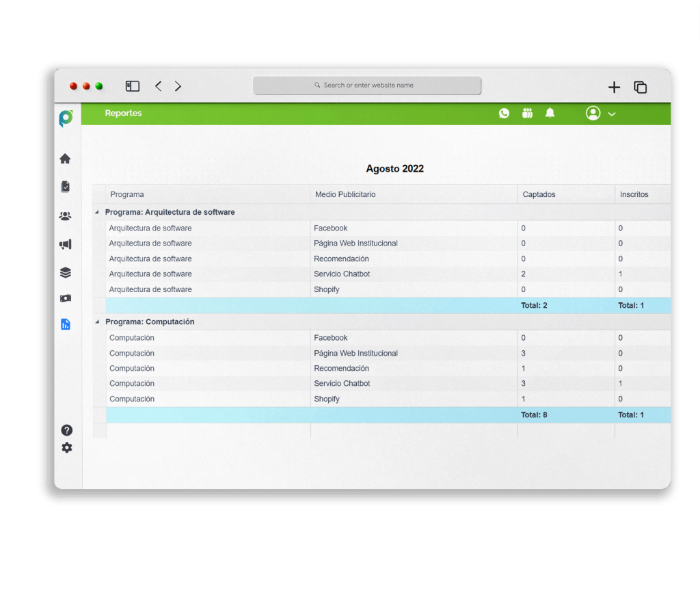Select Computación Servicio Chatbot cell
This screenshot has width=700, height=606.
[x=342, y=384]
